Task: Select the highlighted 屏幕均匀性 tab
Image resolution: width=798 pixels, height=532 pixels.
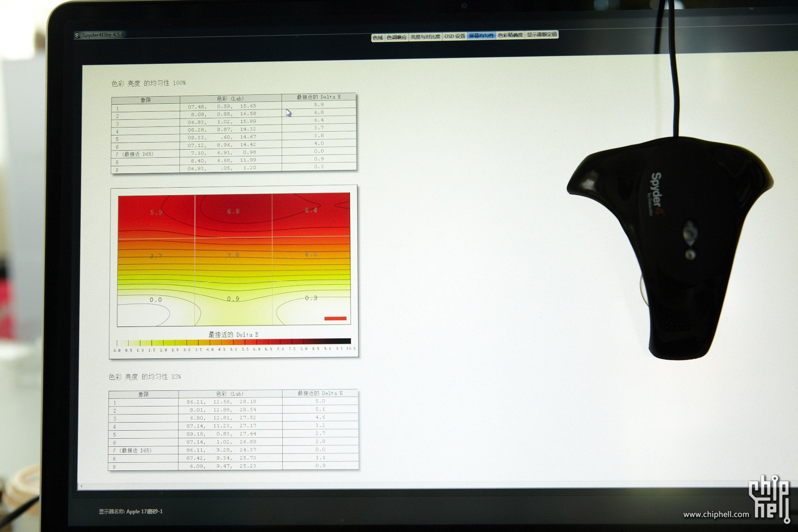Action: tap(481, 36)
